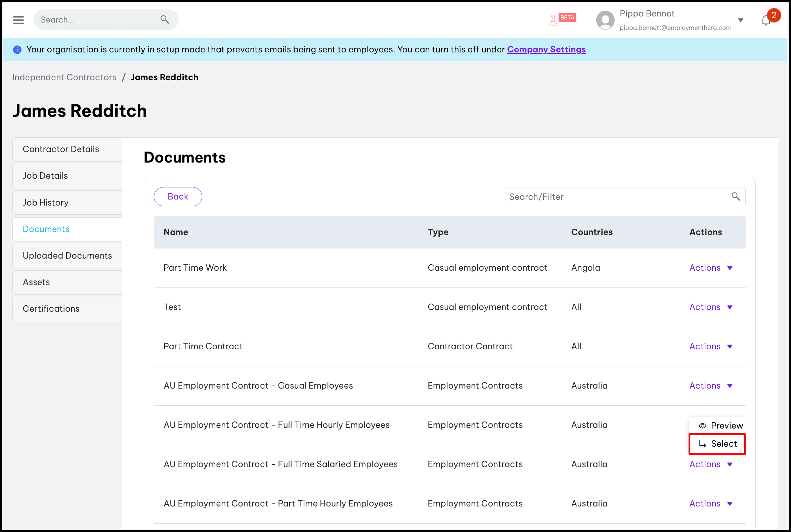Open the Job History tab
The width and height of the screenshot is (791, 532).
tap(45, 203)
